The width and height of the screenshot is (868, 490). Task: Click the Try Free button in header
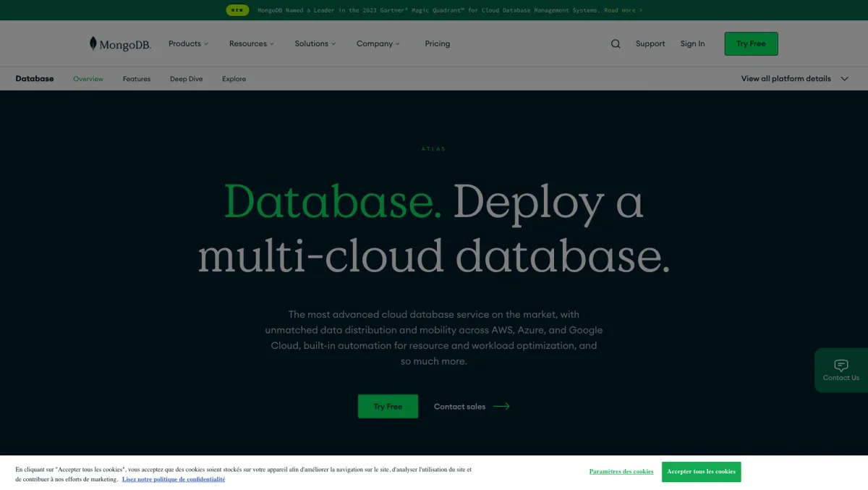click(751, 43)
